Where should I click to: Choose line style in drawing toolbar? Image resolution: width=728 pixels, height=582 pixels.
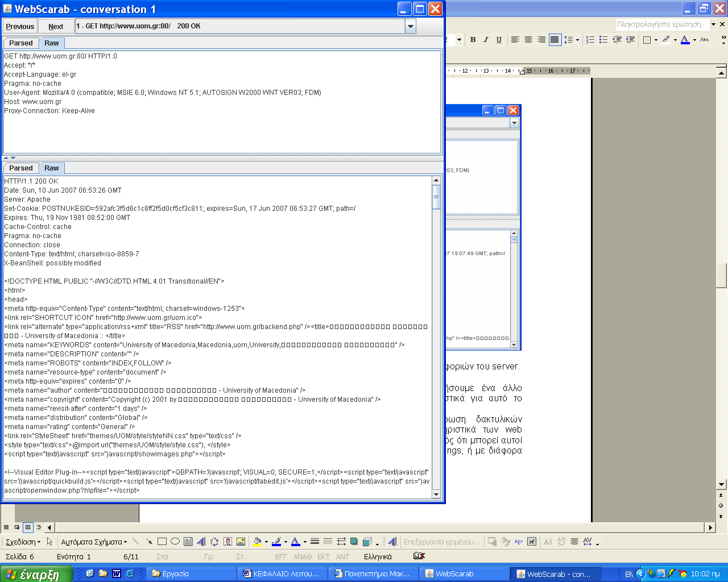(x=315, y=542)
